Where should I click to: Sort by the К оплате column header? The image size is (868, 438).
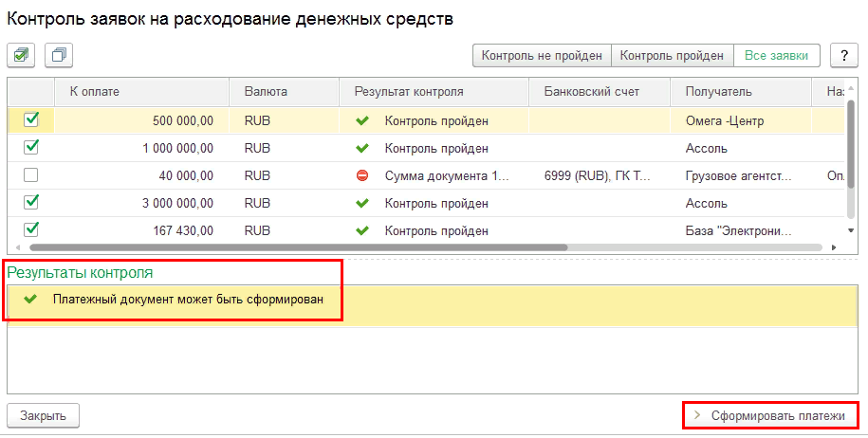click(x=142, y=92)
